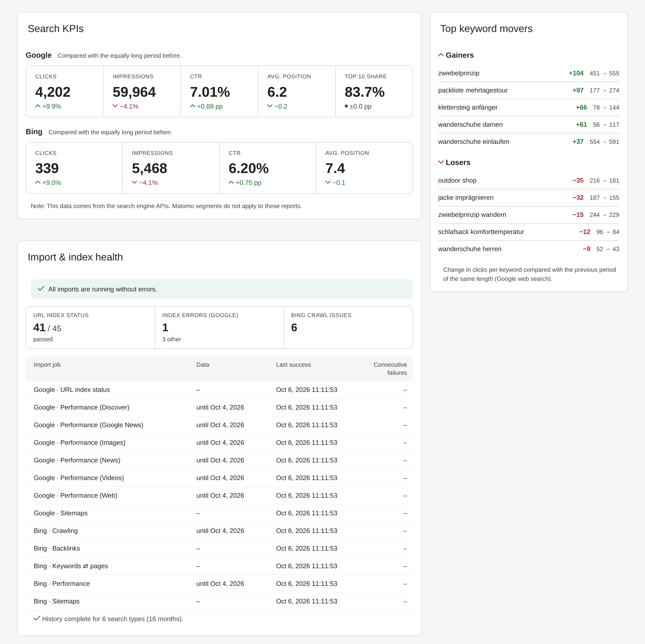Click the up chevron icon beside Gainers

click(441, 55)
